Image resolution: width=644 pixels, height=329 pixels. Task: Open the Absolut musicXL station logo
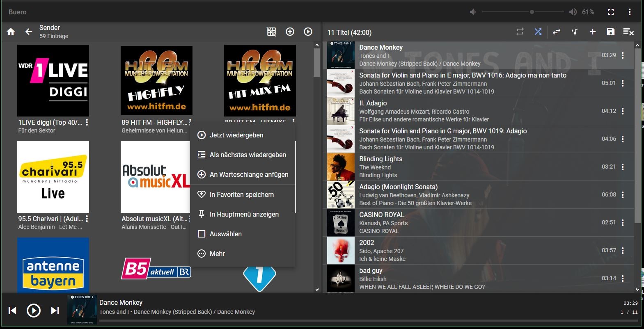pyautogui.click(x=156, y=177)
